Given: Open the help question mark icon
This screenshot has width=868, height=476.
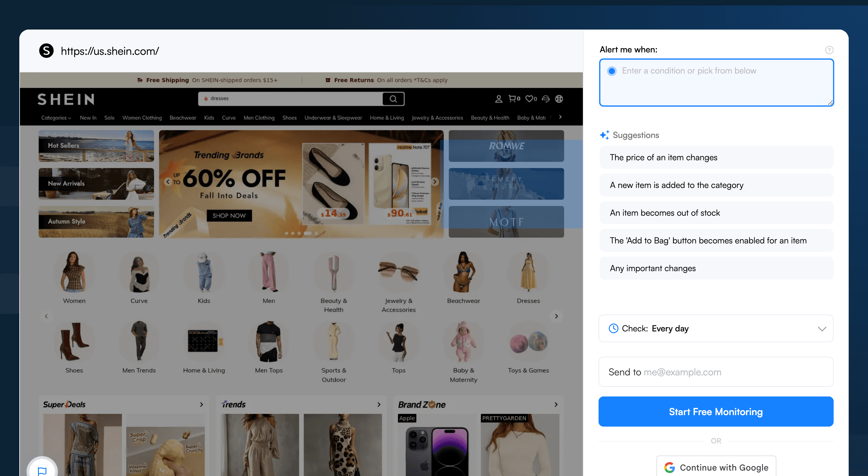Looking at the screenshot, I should (x=829, y=50).
